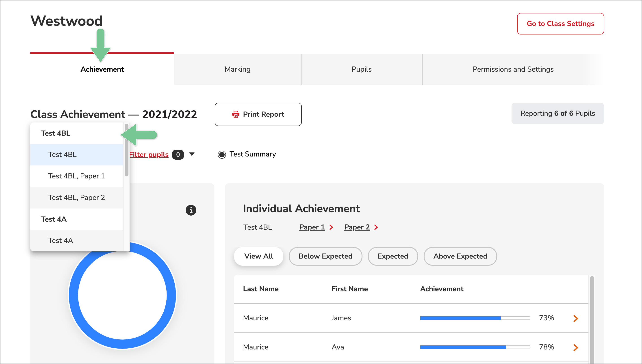Switch to the Marking tab

(x=237, y=69)
